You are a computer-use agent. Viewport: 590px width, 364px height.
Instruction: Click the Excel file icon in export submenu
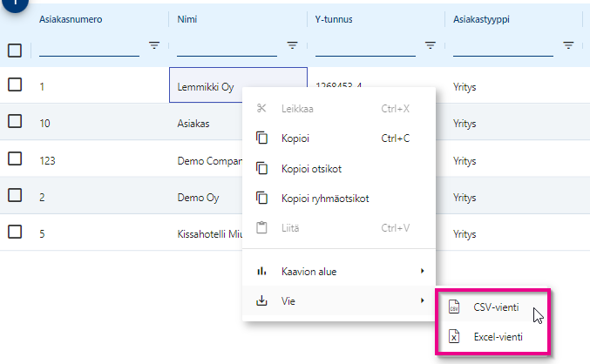454,336
